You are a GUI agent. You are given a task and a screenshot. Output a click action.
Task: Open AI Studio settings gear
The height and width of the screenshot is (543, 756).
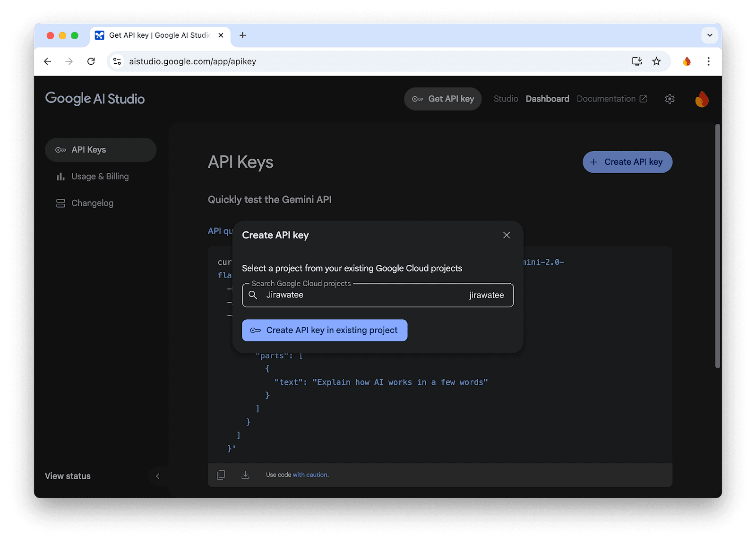[670, 99]
